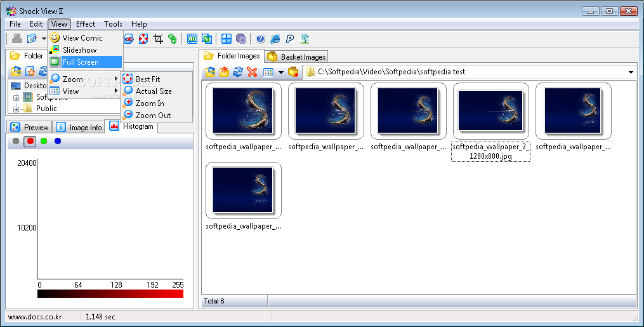The image size is (644, 327).
Task: Choose Best Fit zoom option
Action: (157, 79)
